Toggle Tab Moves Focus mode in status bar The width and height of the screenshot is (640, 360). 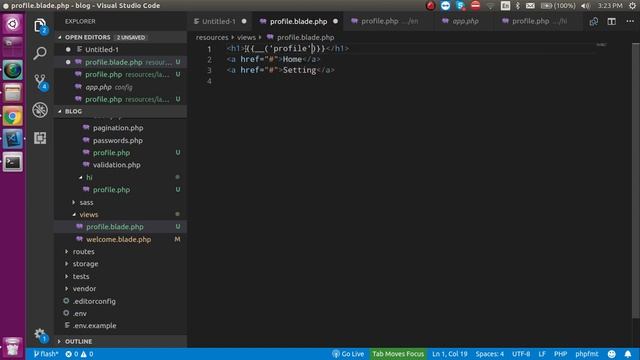click(398, 354)
